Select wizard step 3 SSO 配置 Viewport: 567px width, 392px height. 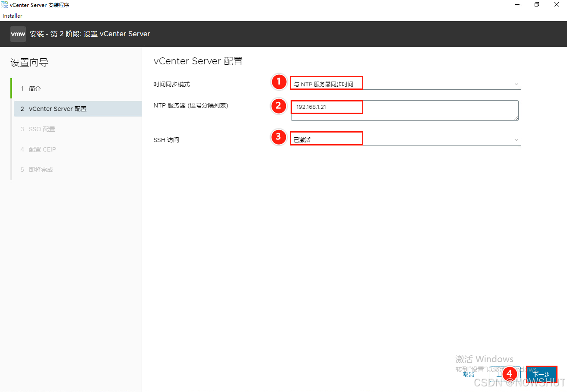coord(77,129)
